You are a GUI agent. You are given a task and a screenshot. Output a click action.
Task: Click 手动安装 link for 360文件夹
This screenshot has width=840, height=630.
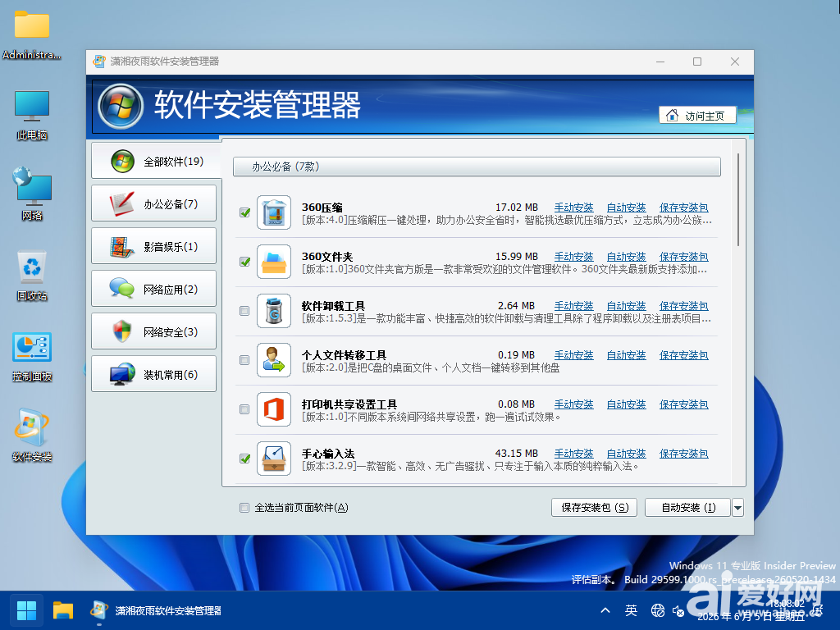573,257
